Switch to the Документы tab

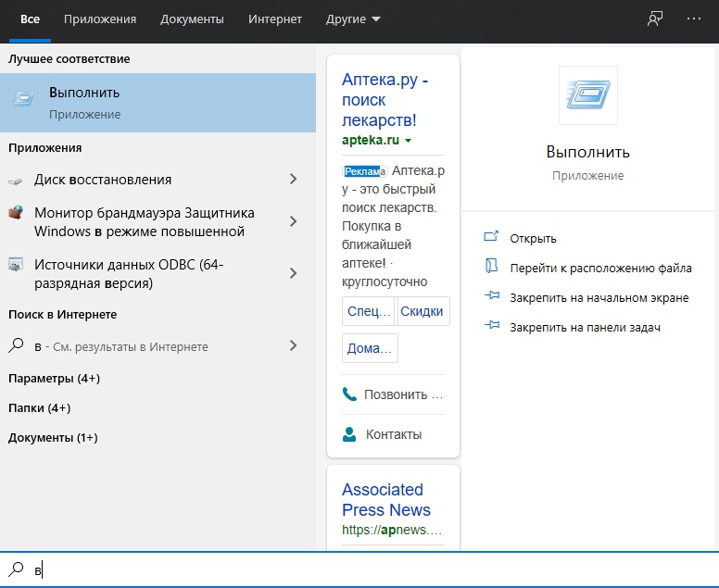tap(192, 19)
